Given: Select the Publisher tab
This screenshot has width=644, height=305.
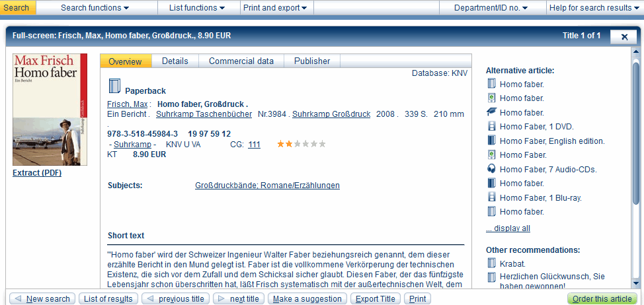Looking at the screenshot, I should pyautogui.click(x=311, y=61).
